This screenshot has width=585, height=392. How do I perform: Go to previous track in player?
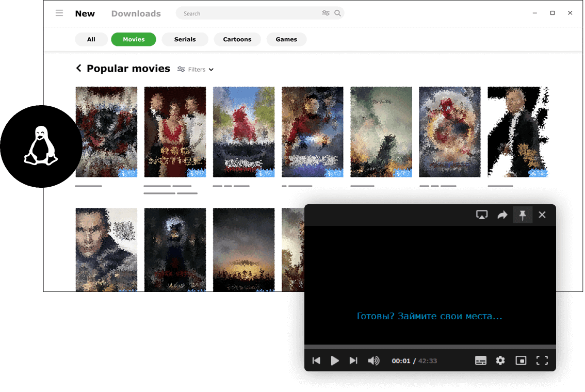pyautogui.click(x=316, y=361)
